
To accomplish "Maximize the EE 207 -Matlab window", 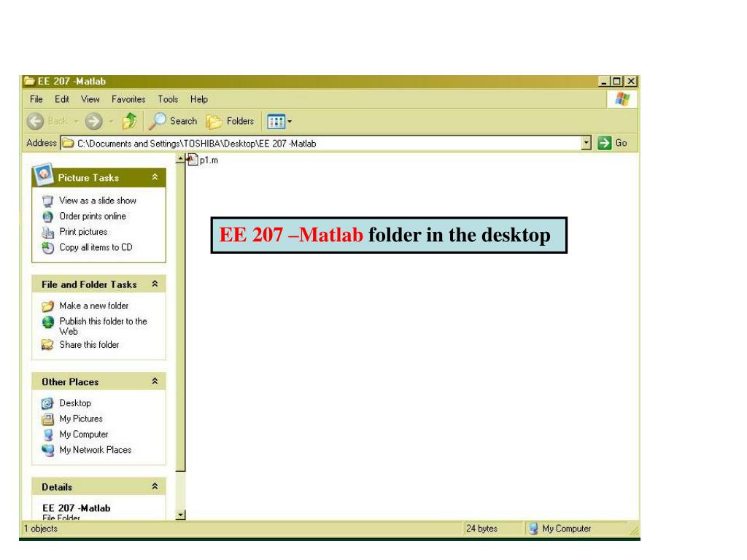I will [x=616, y=82].
